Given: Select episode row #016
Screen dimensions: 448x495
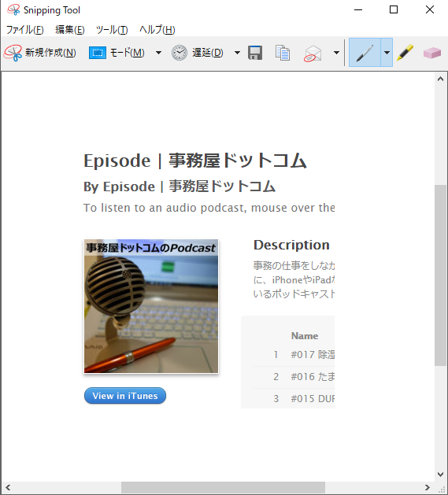Looking at the screenshot, I should point(294,377).
